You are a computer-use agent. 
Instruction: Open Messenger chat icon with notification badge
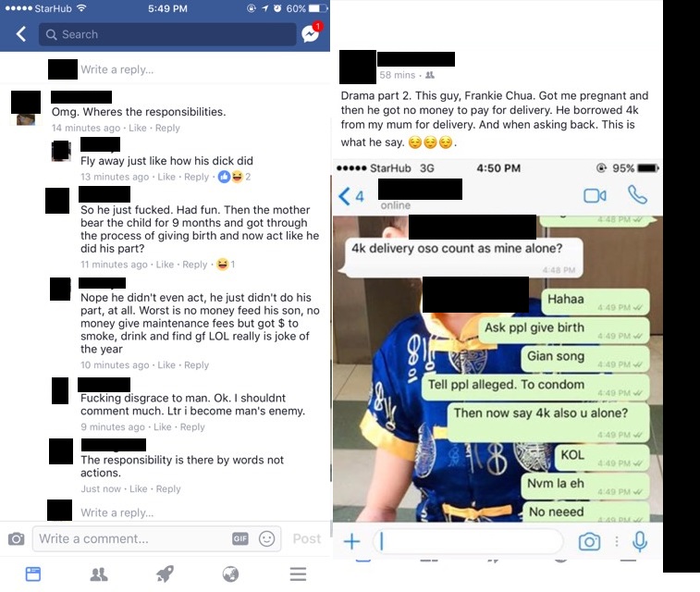311,32
